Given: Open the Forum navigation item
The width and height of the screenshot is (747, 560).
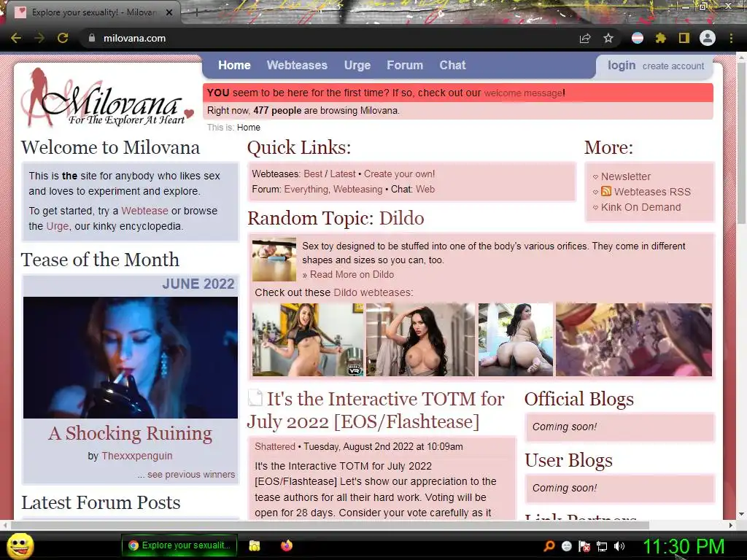Looking at the screenshot, I should 405,65.
